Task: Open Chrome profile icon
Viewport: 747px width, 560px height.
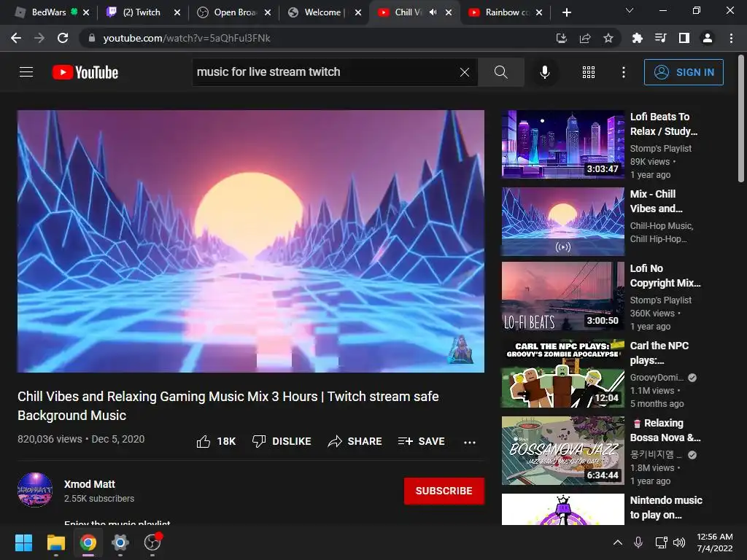Action: coord(708,38)
